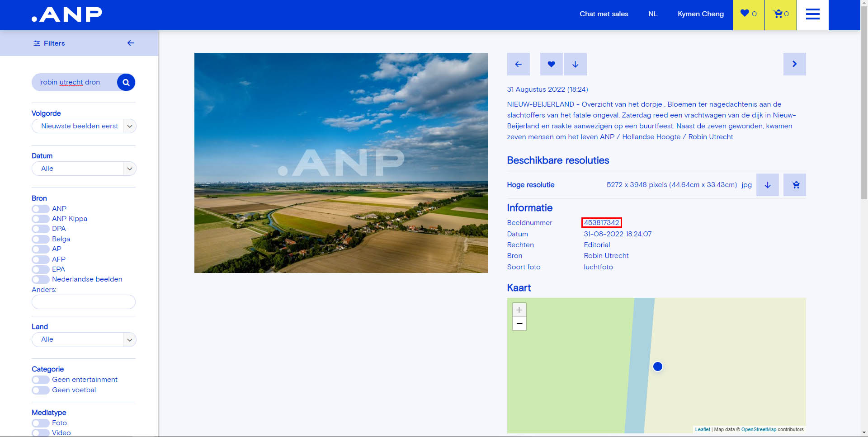Zoom in on the Kaart map

tap(519, 310)
